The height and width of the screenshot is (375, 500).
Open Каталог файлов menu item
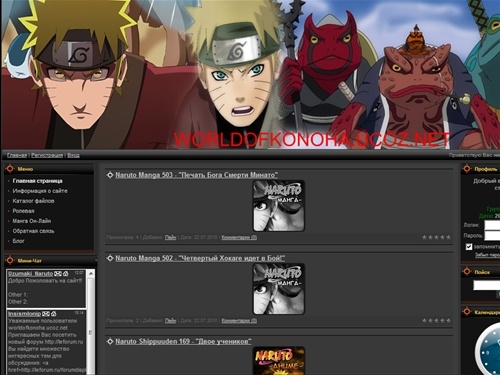[33, 201]
